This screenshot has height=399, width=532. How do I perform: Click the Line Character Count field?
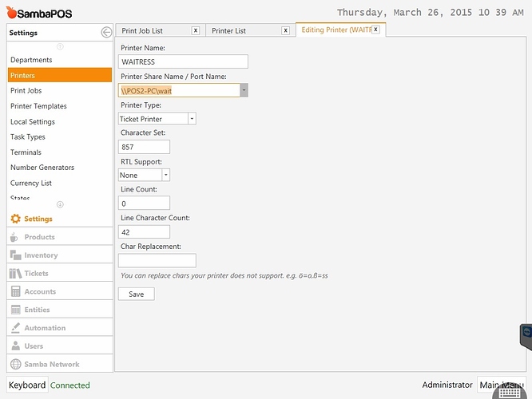click(x=145, y=232)
